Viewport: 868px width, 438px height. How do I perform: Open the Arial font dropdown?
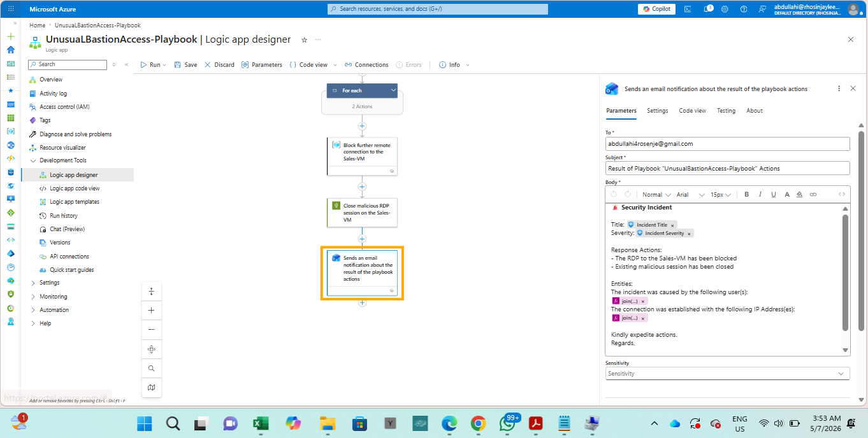click(690, 195)
